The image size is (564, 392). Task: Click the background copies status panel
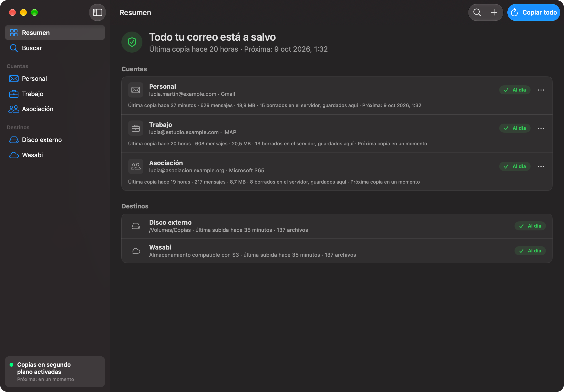(x=55, y=372)
